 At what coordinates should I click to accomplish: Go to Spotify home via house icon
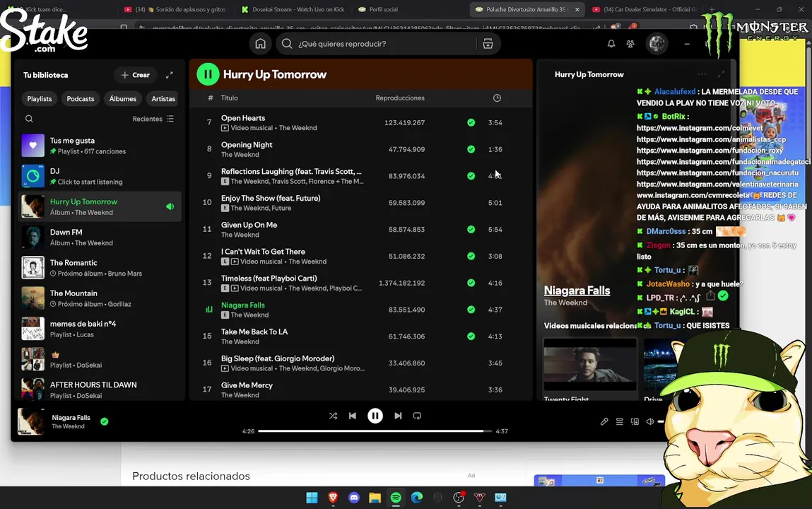pos(261,44)
